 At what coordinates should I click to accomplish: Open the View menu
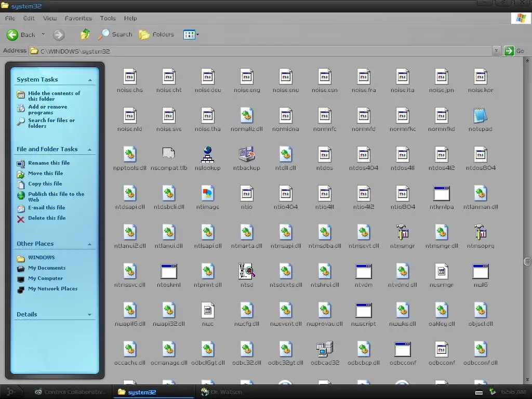point(49,18)
